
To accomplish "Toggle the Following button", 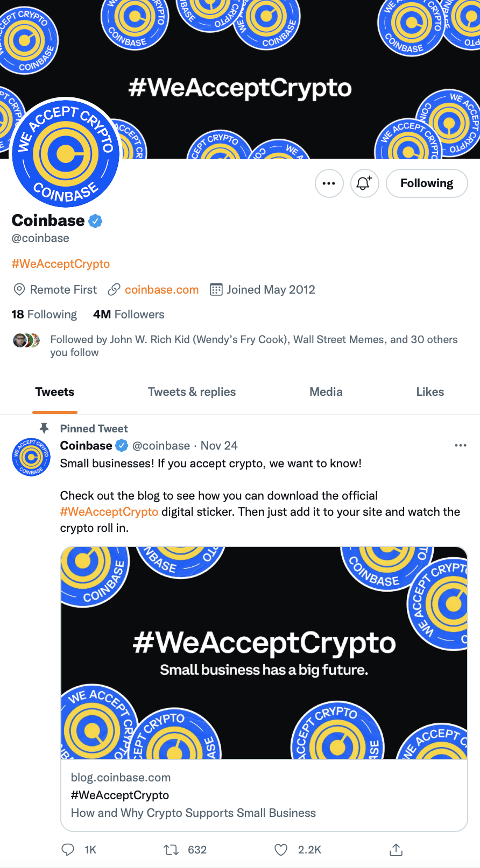I will [427, 183].
